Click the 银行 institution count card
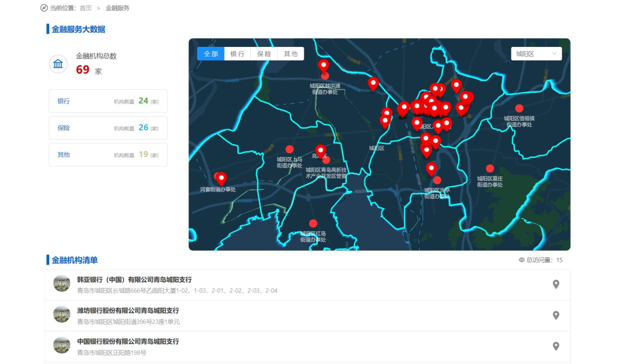 [108, 101]
